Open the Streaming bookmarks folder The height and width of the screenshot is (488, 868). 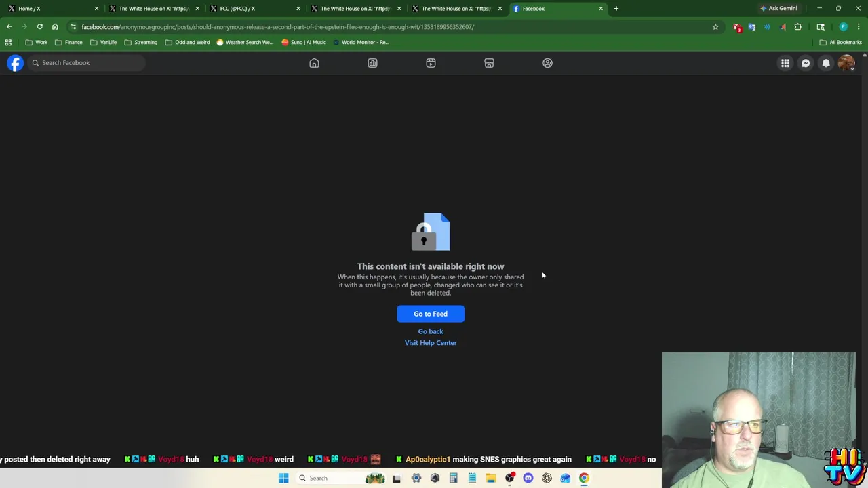pyautogui.click(x=141, y=42)
